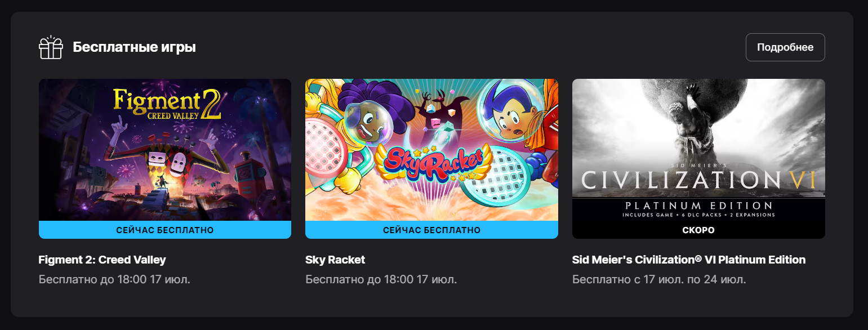Open the Подробнее button

point(785,47)
